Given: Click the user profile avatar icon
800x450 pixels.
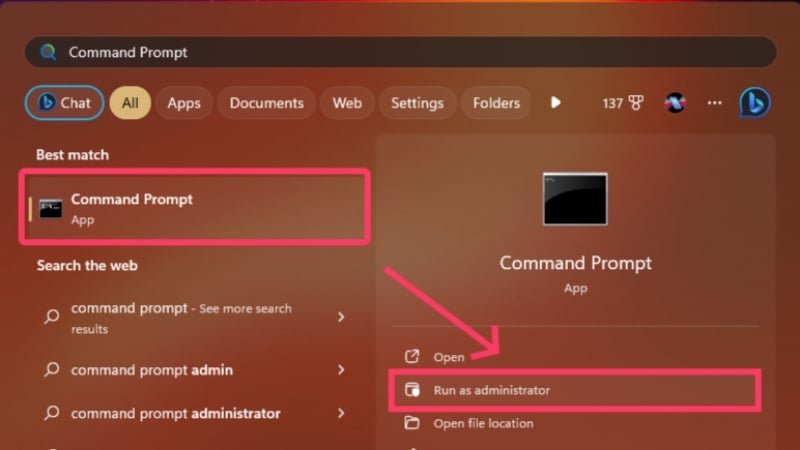Looking at the screenshot, I should pos(675,103).
